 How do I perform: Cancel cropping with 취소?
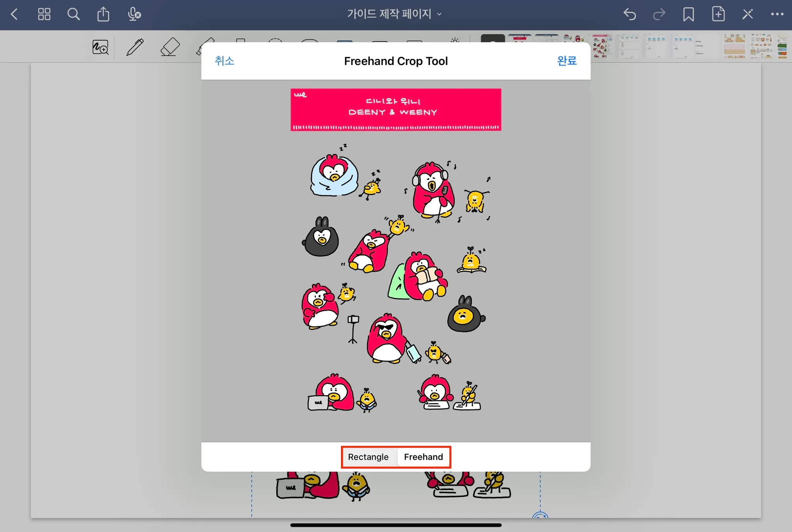pos(224,61)
